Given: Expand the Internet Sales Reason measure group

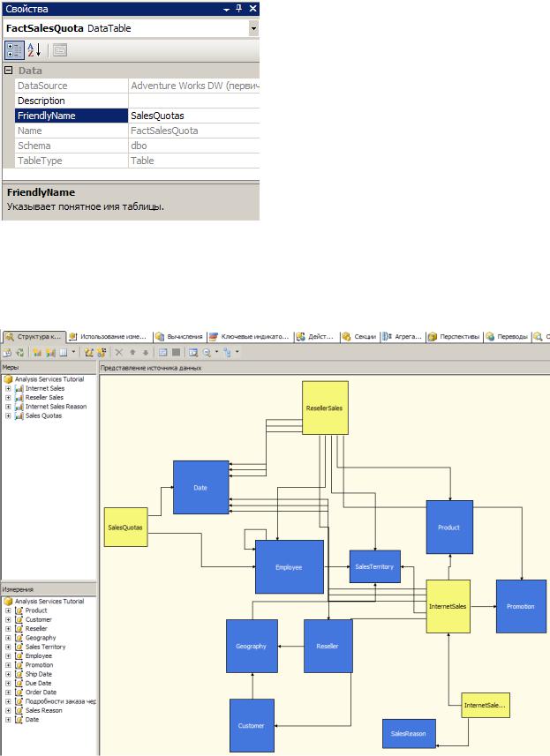Looking at the screenshot, I should click(x=8, y=407).
